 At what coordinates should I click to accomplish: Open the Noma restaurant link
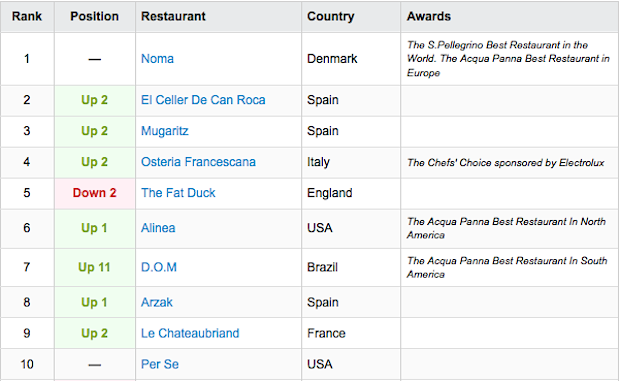[157, 58]
